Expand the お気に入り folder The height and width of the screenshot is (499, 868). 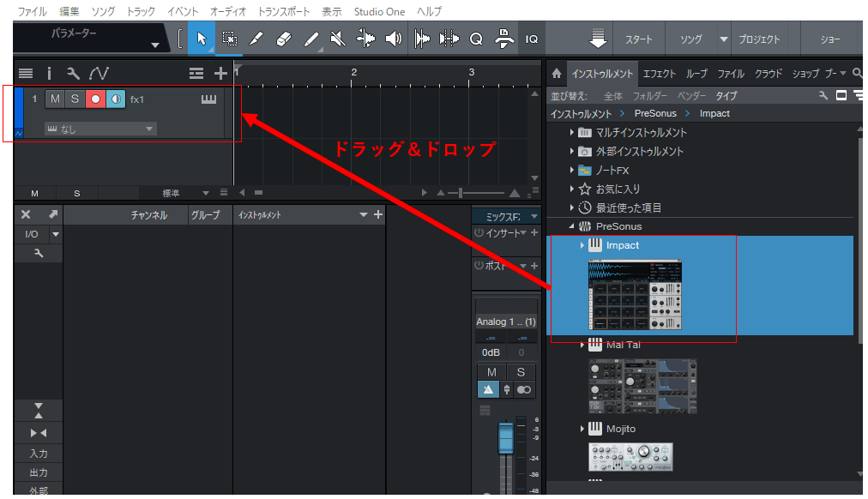pyautogui.click(x=572, y=189)
